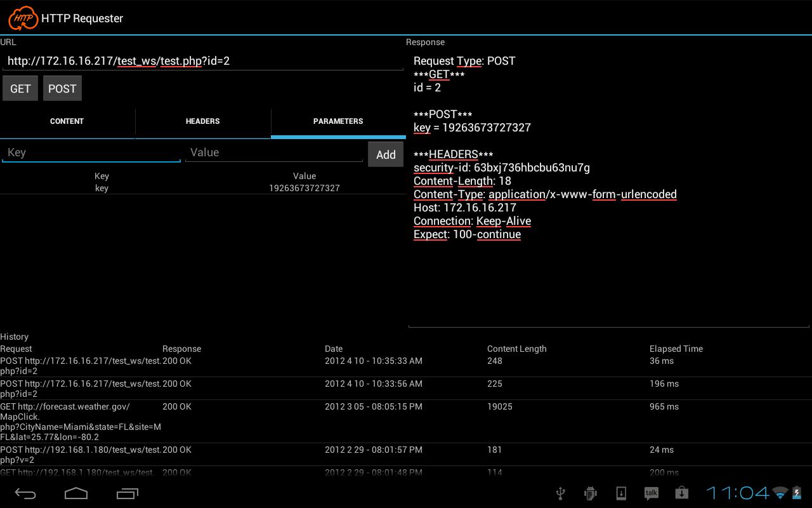Tap the 2012 2 29 - 08:01:57 PM date
This screenshot has width=812, height=508.
[x=374, y=450]
